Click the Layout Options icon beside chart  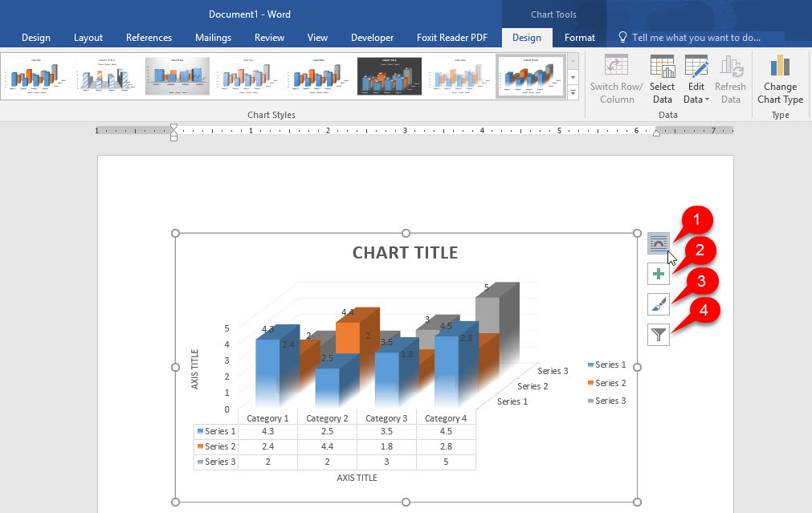coord(658,243)
